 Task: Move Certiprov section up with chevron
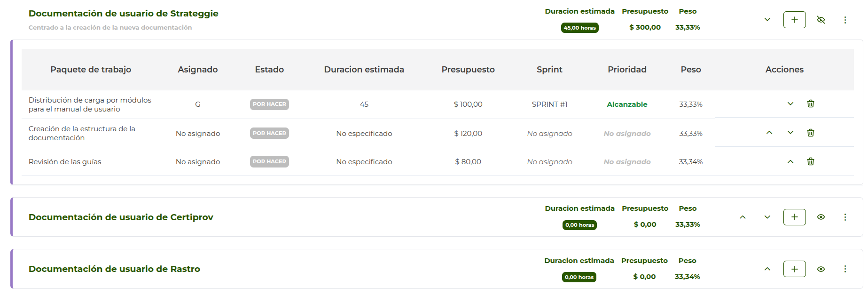(x=743, y=217)
